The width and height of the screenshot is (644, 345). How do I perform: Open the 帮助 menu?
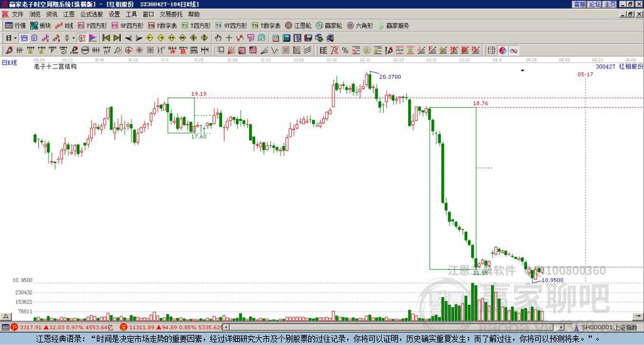(194, 14)
